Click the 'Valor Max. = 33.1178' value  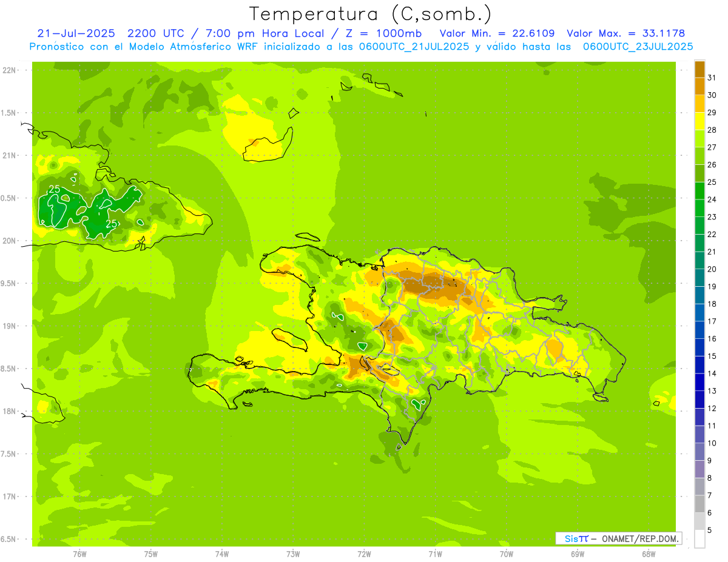click(x=625, y=33)
